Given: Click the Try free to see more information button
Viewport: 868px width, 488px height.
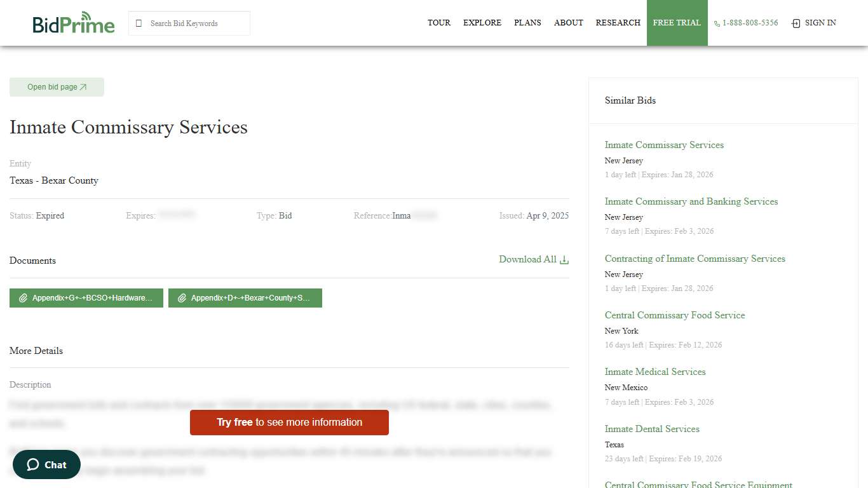Looking at the screenshot, I should pos(289,423).
